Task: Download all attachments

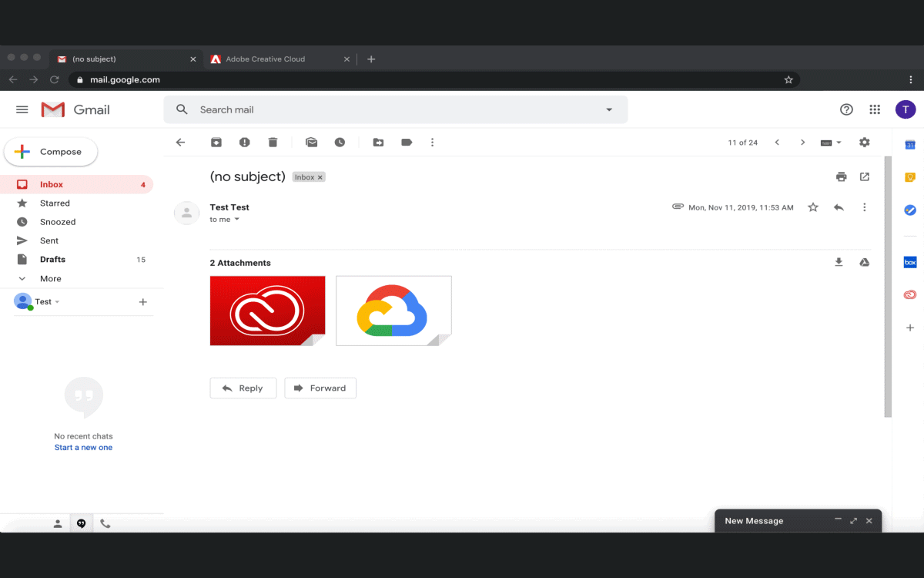Action: [839, 262]
